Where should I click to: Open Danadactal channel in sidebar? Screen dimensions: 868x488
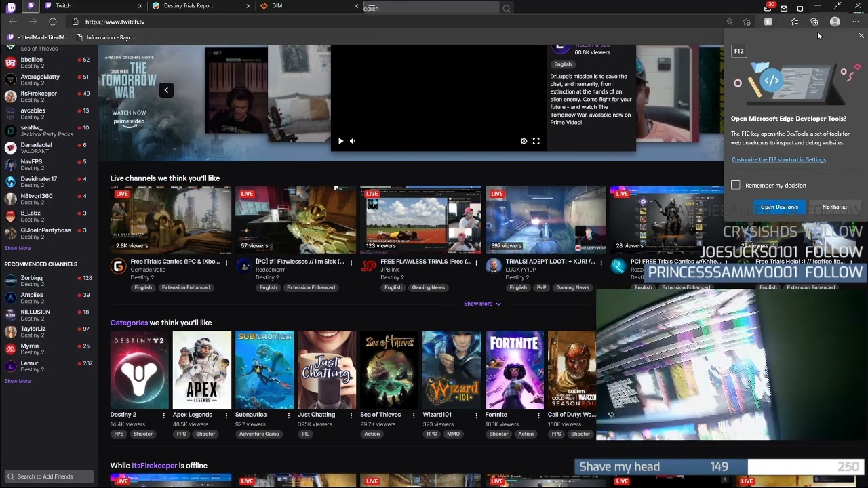[49, 148]
